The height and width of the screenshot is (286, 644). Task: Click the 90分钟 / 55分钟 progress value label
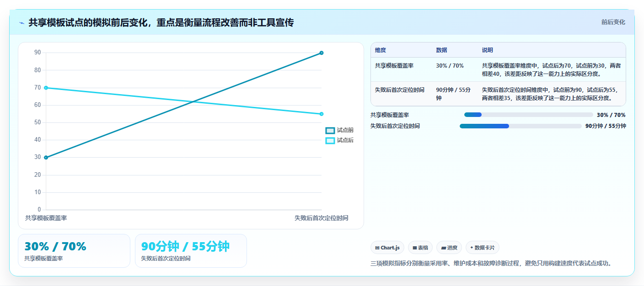click(x=606, y=126)
